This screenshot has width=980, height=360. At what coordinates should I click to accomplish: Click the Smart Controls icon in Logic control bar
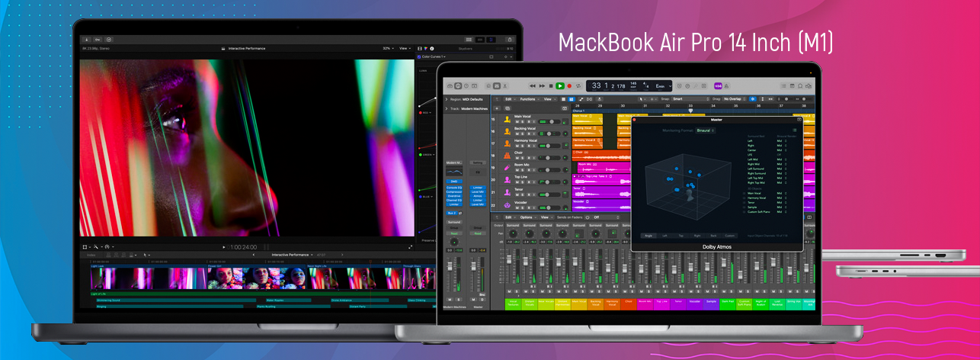pos(488,86)
